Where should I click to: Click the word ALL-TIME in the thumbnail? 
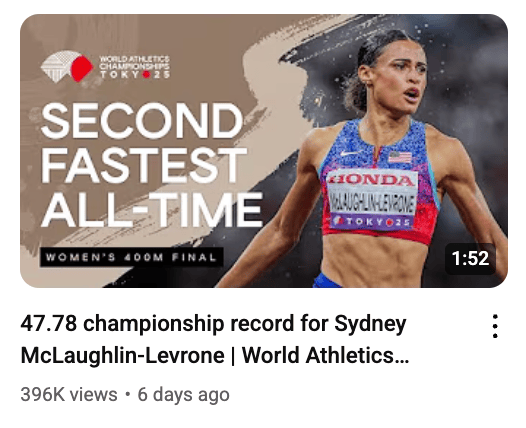(x=152, y=210)
